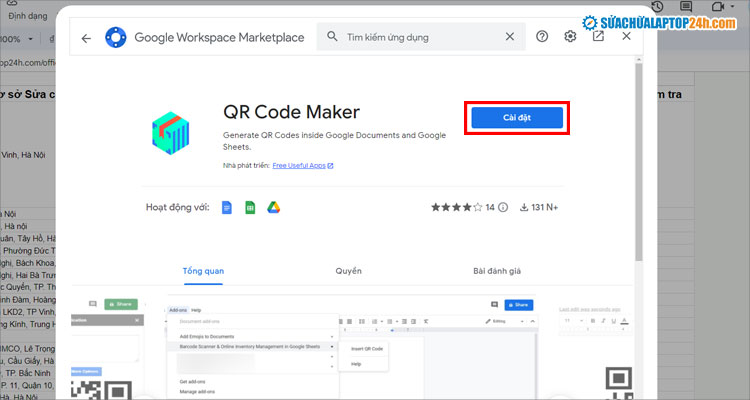Go back using the arrow icon
Screen dimensions: 750x400
[86, 38]
